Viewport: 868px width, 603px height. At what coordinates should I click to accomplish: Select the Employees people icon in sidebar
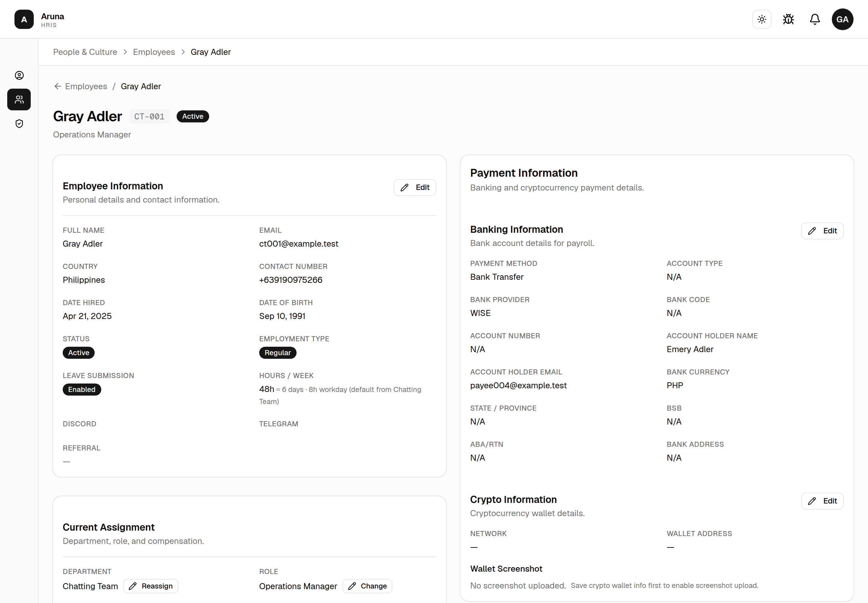pos(19,99)
